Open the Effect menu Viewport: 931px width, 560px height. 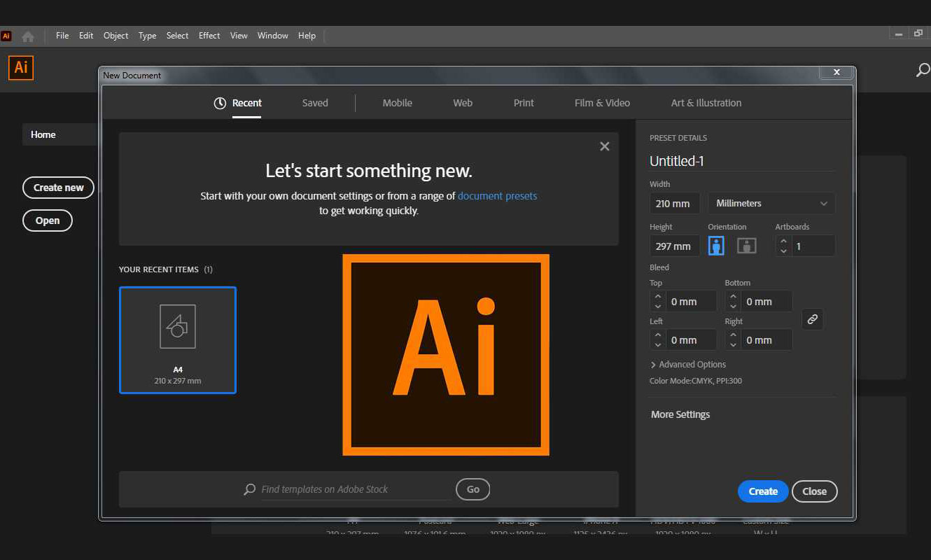(x=209, y=36)
